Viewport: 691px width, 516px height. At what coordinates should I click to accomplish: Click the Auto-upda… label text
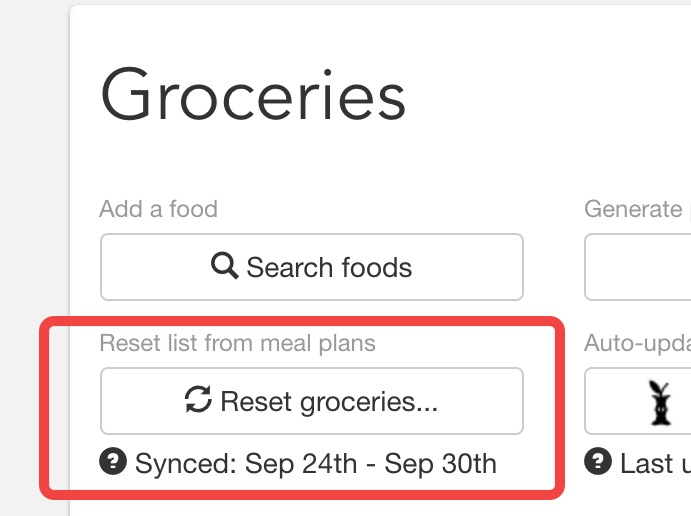[638, 343]
